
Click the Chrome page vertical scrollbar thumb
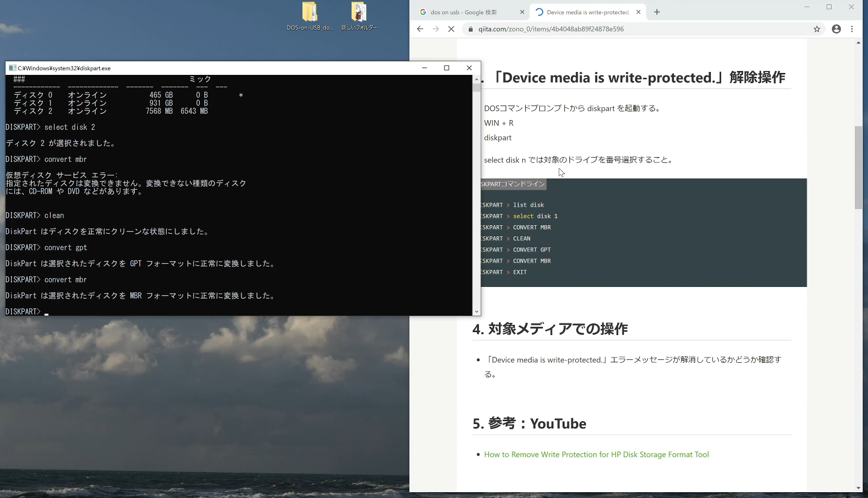[x=859, y=168]
